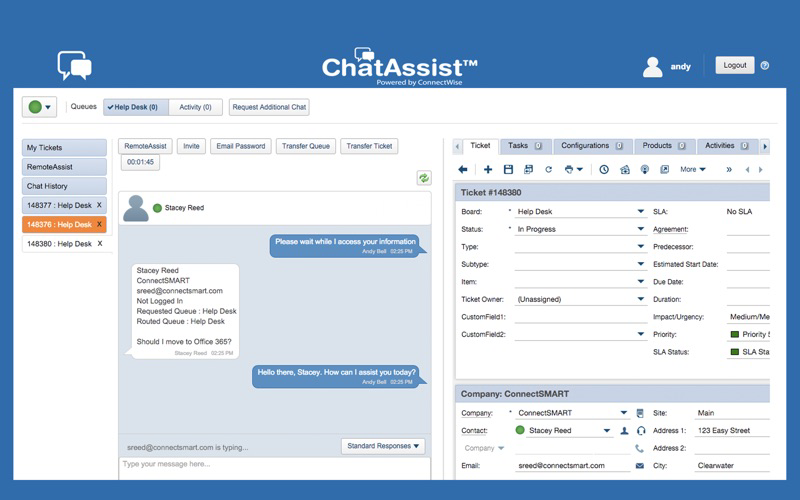This screenshot has width=800, height=500.
Task: Click the Logout button
Action: 735,65
